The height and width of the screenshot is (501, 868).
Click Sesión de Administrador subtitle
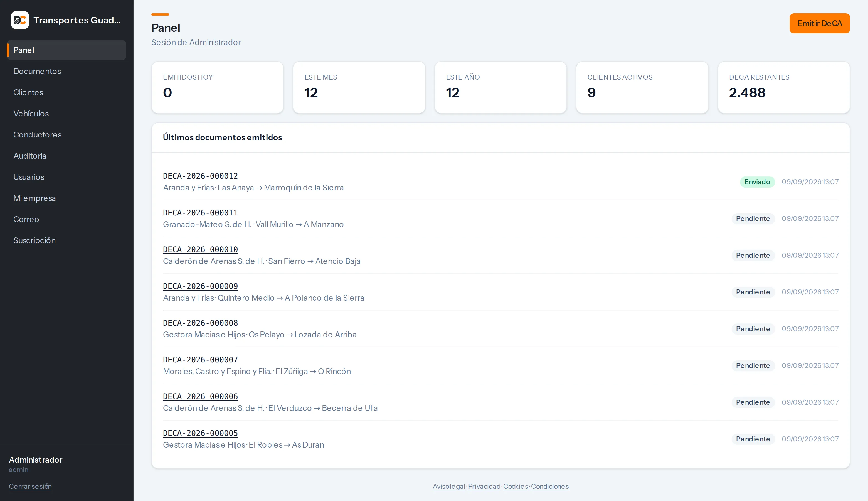coord(196,42)
